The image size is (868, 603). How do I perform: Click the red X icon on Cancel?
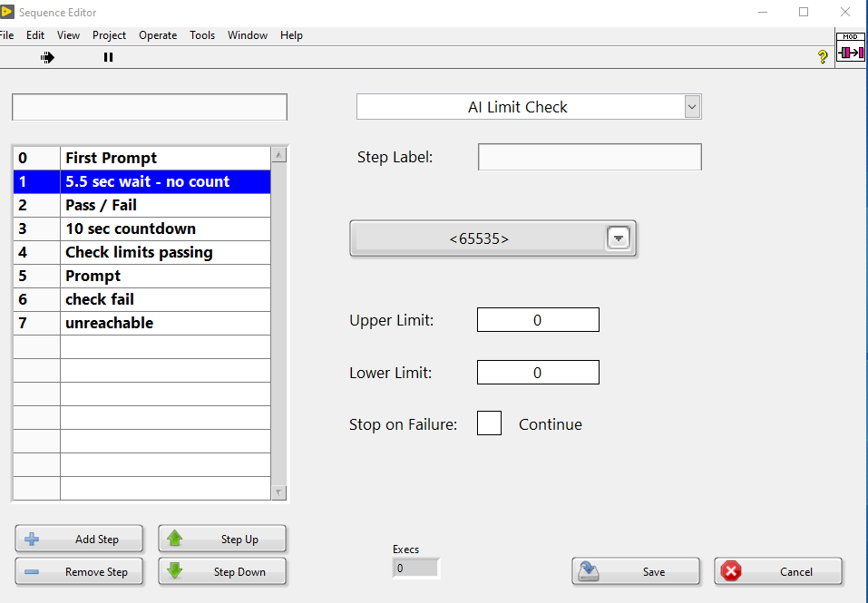(733, 571)
